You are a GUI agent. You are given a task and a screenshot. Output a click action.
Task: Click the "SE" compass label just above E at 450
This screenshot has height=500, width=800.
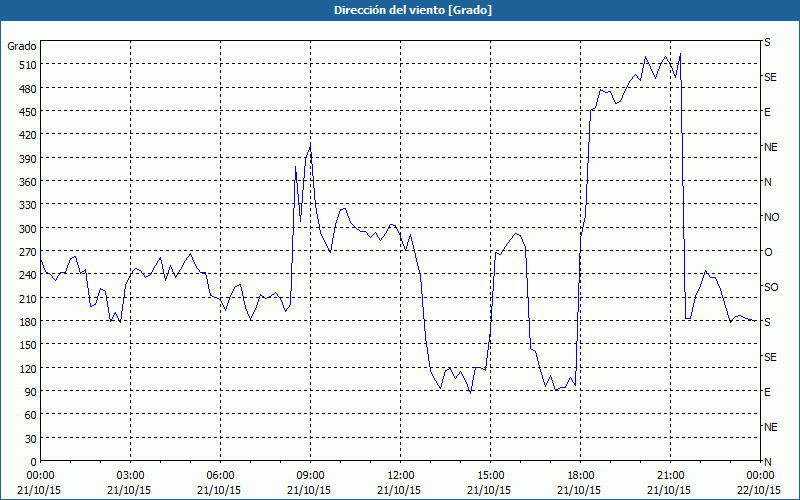pyautogui.click(x=770, y=77)
